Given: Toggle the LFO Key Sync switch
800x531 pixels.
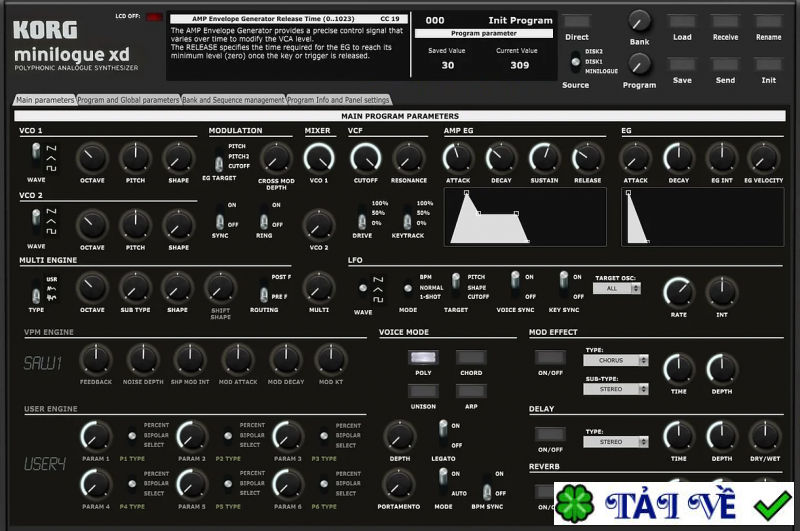Looking at the screenshot, I should pos(563,285).
